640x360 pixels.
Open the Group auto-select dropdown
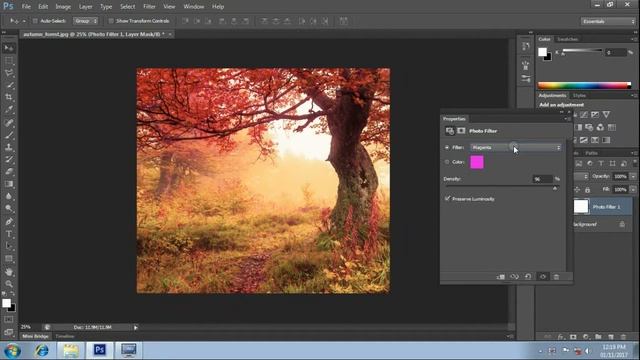pyautogui.click(x=86, y=21)
